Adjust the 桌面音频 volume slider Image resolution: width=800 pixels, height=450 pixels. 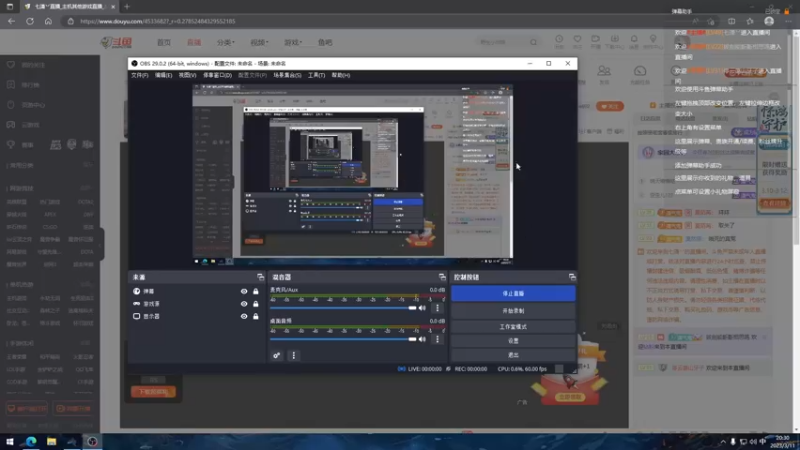pos(343,339)
